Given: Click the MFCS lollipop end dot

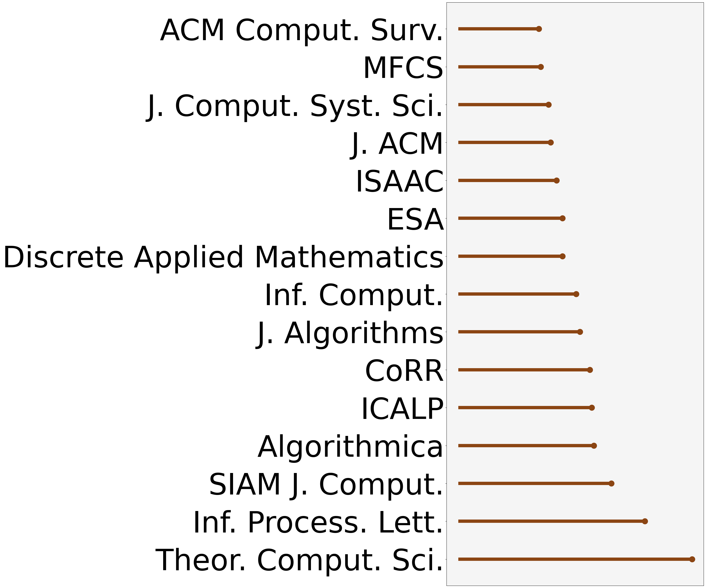Looking at the screenshot, I should click(x=541, y=67).
